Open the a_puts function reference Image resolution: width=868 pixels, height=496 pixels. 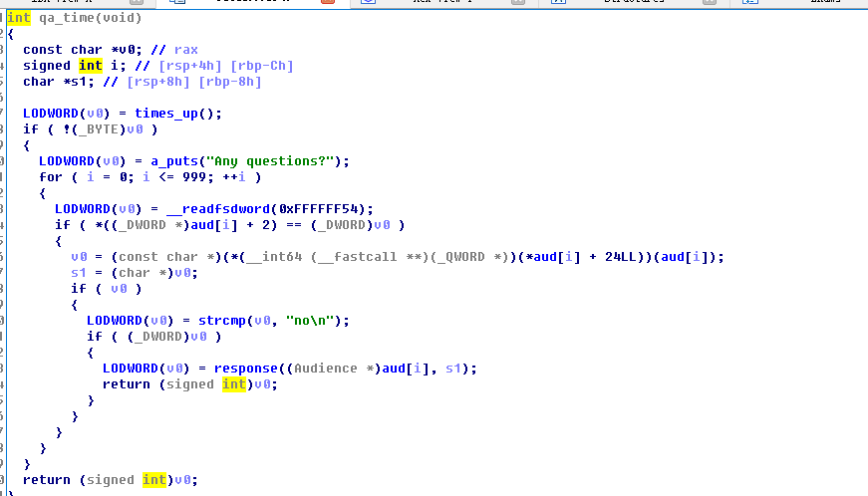[x=173, y=161]
